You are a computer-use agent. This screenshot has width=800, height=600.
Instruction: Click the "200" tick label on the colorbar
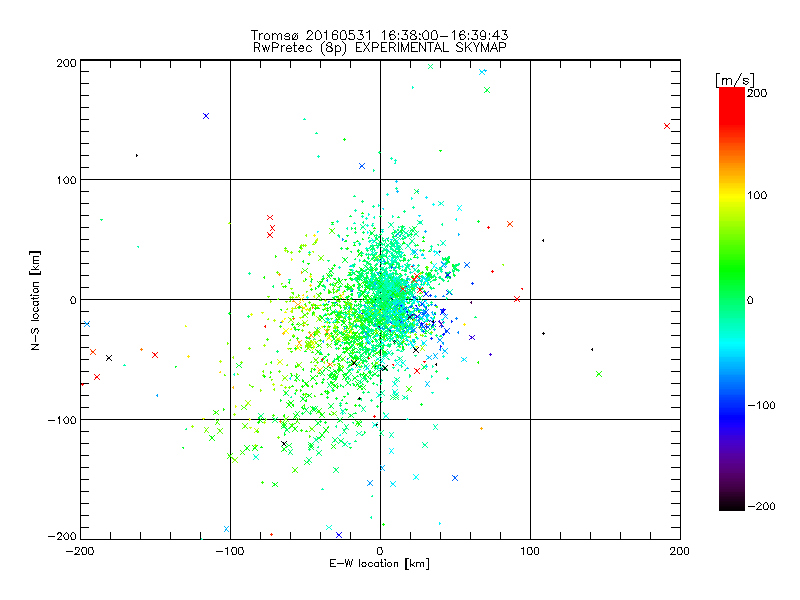click(757, 93)
